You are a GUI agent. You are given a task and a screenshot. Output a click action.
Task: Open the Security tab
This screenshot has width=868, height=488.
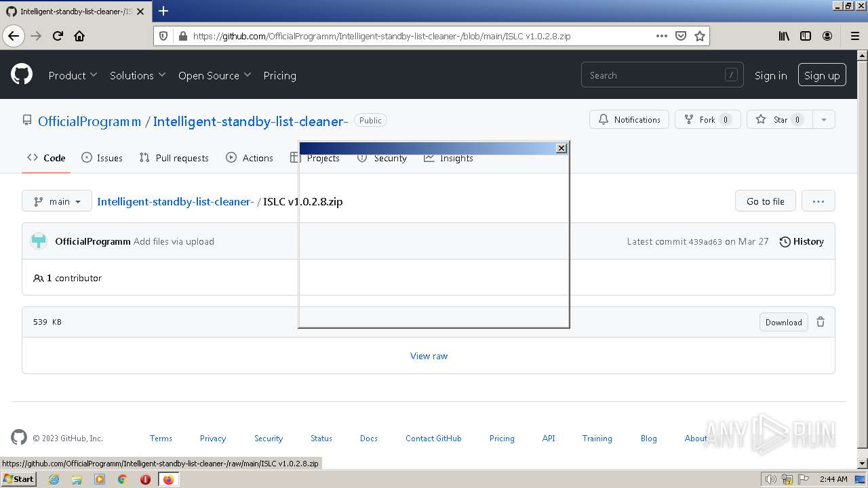(382, 158)
